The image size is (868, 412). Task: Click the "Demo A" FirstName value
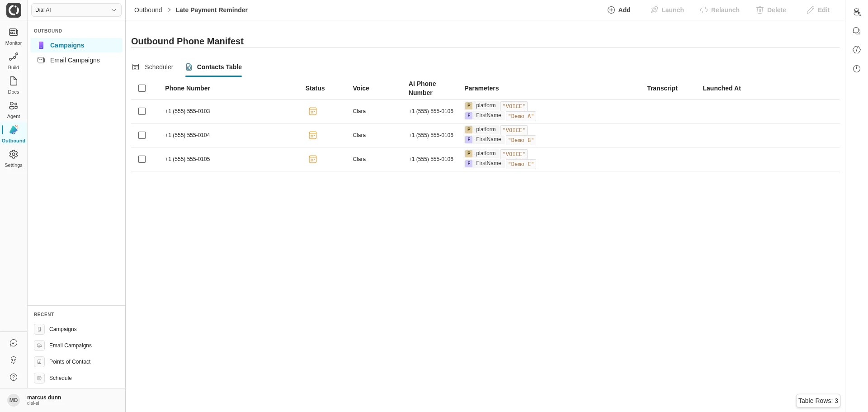(x=521, y=116)
